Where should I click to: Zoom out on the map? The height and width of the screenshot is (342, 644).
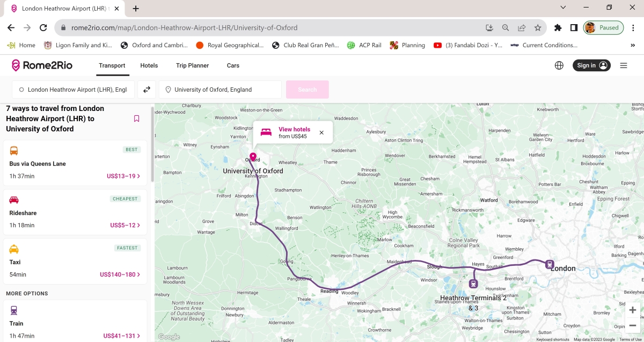(x=633, y=325)
